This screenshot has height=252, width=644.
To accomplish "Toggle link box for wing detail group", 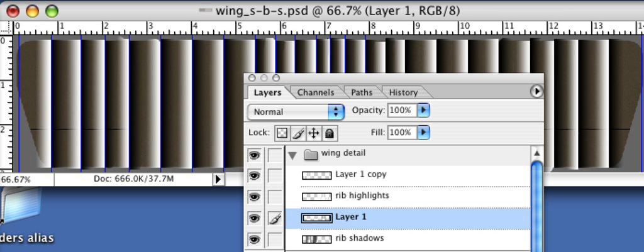I will [x=275, y=155].
